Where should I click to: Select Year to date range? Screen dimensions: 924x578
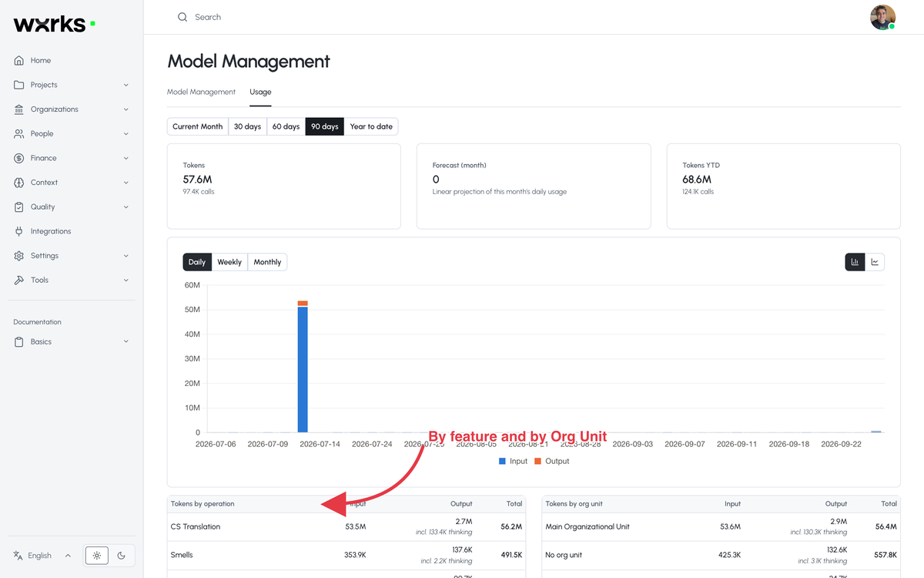click(x=371, y=126)
